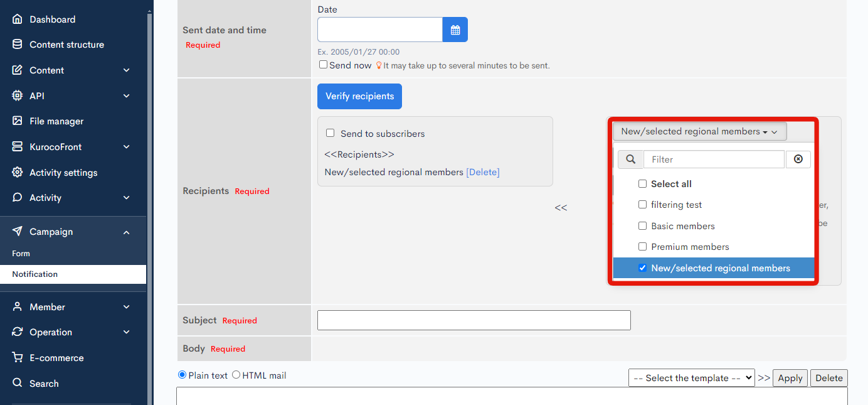The width and height of the screenshot is (868, 405).
Task: Delete the New/selected regional members recipient
Action: [x=482, y=171]
